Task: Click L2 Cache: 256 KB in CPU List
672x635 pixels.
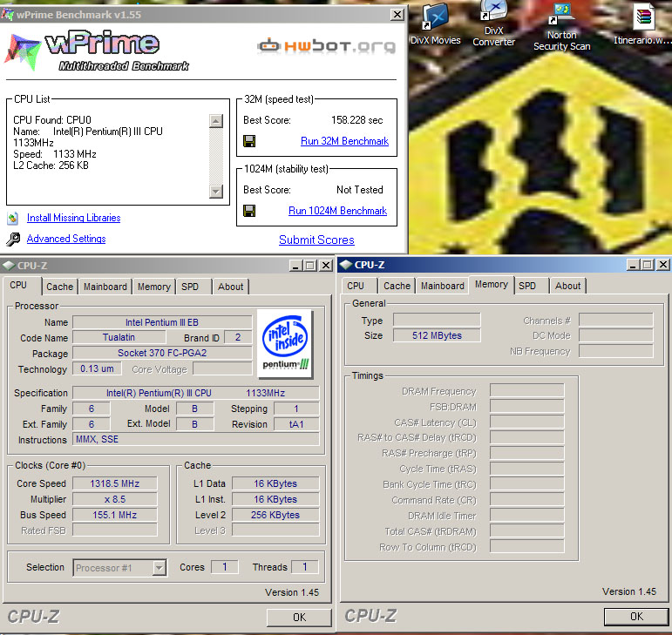Action: (51, 166)
